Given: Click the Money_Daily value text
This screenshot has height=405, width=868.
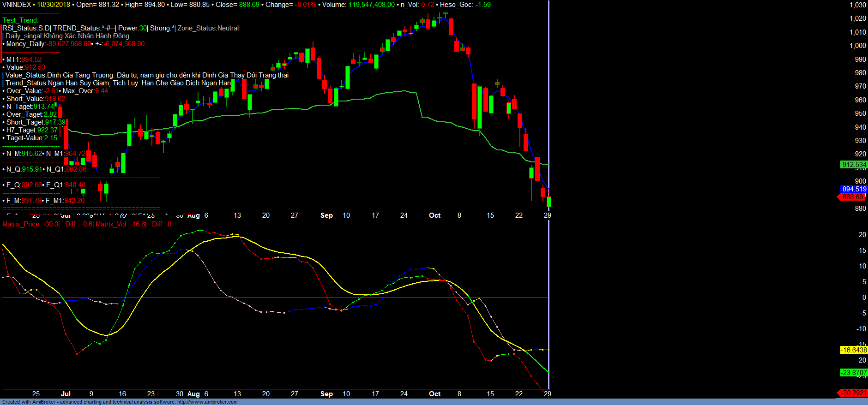Looking at the screenshot, I should 69,44.
